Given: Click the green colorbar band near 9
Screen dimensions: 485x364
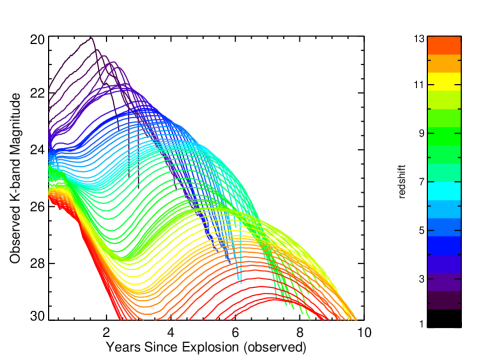Looking at the screenshot, I should (444, 136).
